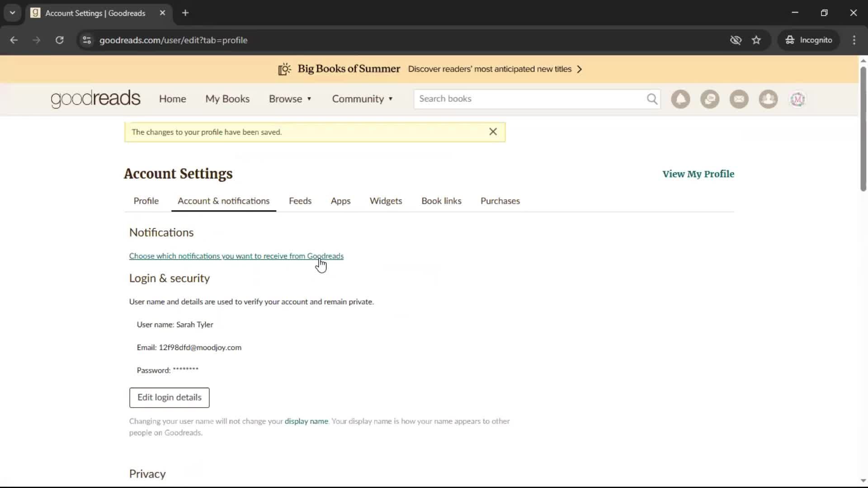Click the Login & security heading
Screen dimensions: 868x488
tap(170, 278)
